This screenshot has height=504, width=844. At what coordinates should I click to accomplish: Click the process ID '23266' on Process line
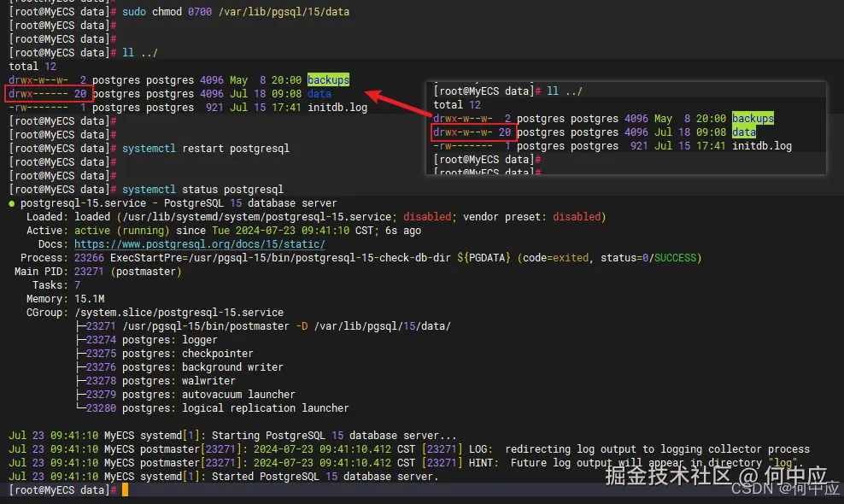pos(90,258)
